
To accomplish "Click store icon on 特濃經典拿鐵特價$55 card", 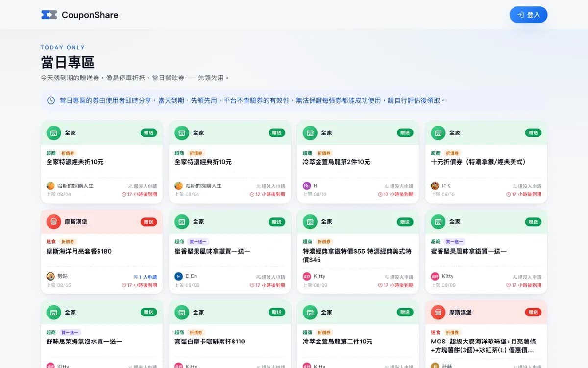I will (310, 222).
